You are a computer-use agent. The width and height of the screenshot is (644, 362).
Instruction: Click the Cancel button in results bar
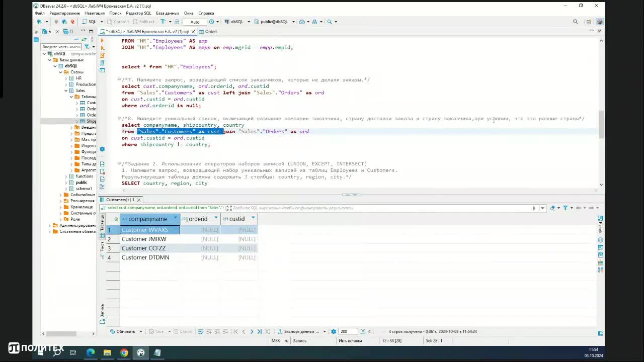tap(183, 331)
